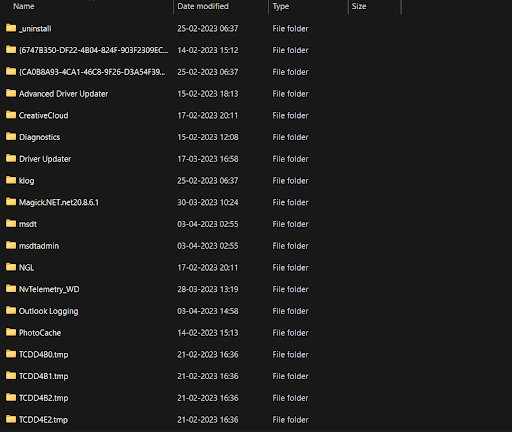The width and height of the screenshot is (512, 432).
Task: Select the NvTelemetry_WD folder name
Action: 49,289
